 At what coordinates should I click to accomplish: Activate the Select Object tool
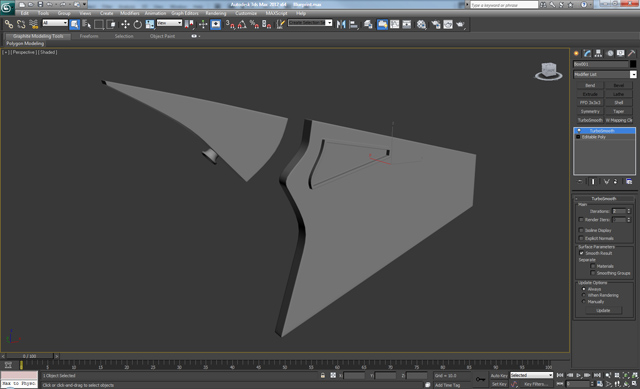coord(75,24)
